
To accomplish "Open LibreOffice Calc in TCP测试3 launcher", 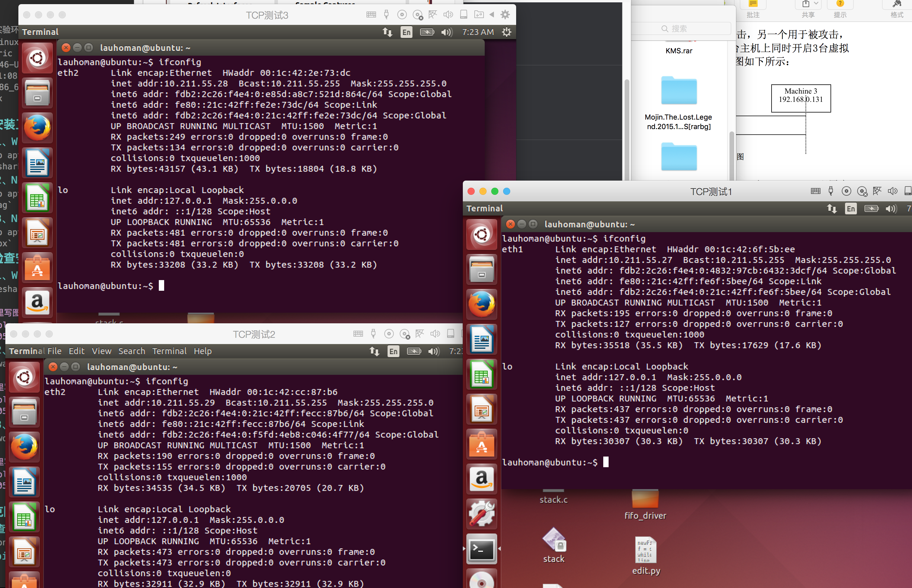I will tap(37, 198).
